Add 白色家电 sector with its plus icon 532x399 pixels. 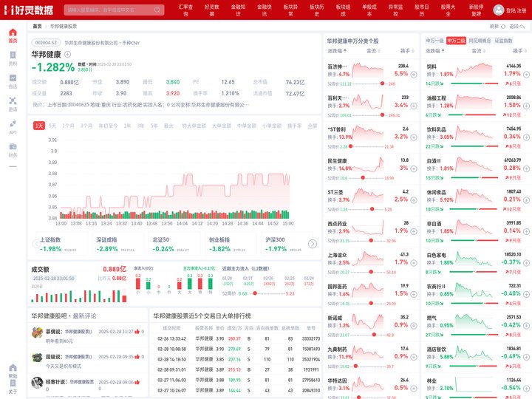(526, 263)
